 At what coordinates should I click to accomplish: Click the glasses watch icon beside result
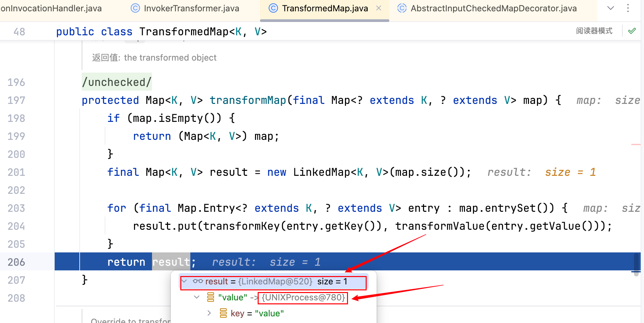point(198,281)
